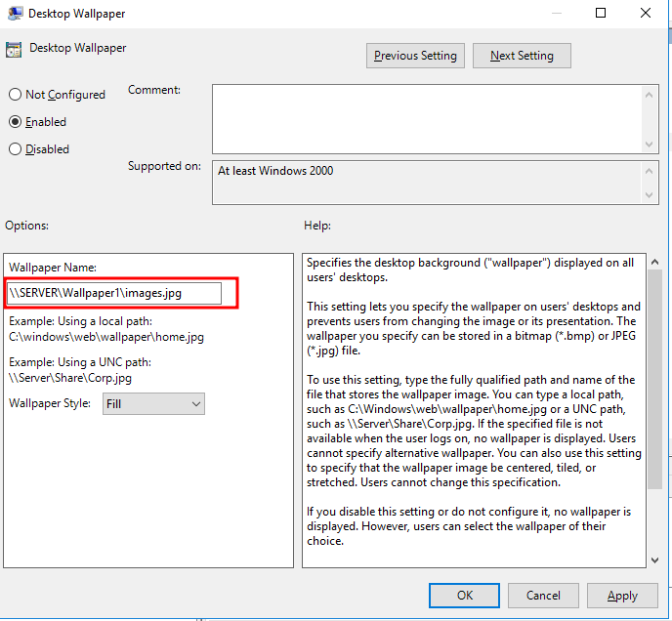Go to Previous Setting
672x621 pixels.
[x=415, y=56]
